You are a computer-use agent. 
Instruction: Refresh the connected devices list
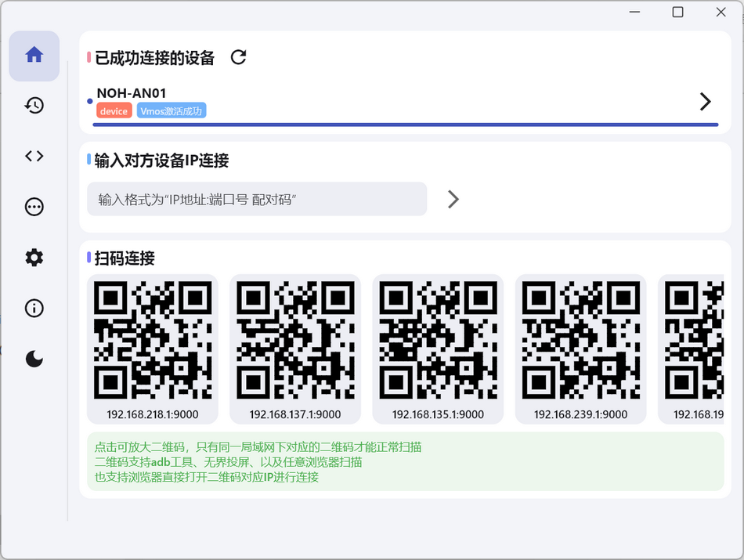(239, 57)
